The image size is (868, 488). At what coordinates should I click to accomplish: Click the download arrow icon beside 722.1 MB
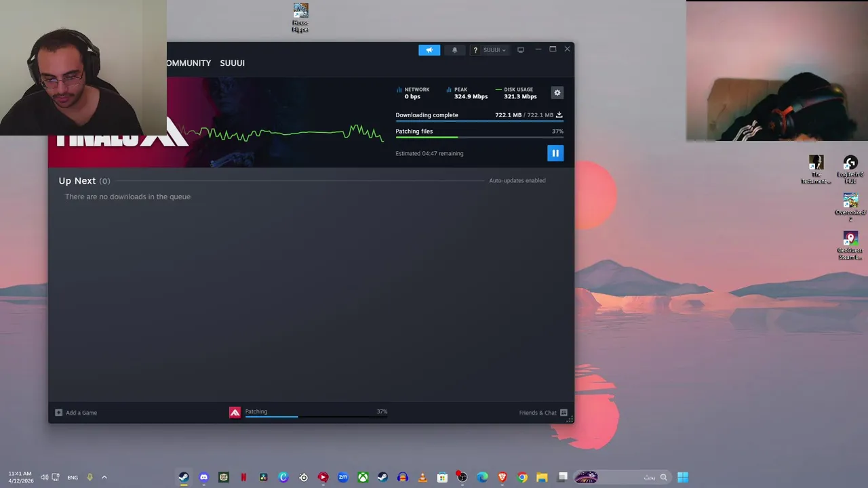(559, 115)
